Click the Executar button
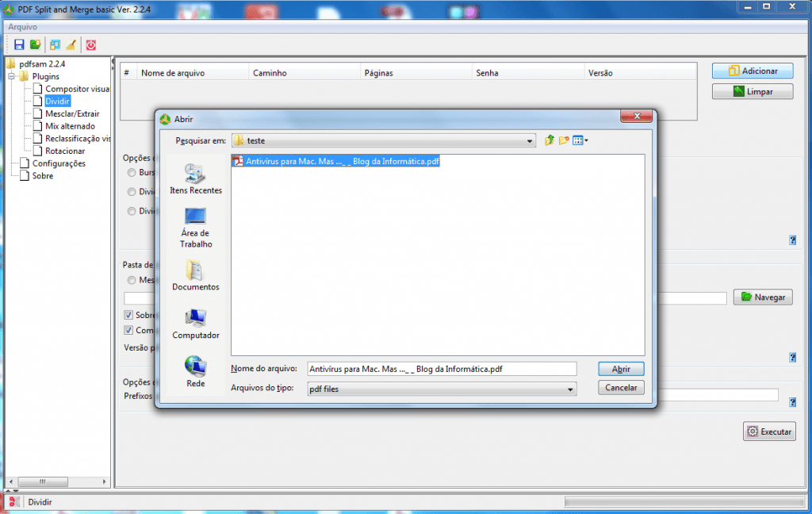 pyautogui.click(x=769, y=431)
